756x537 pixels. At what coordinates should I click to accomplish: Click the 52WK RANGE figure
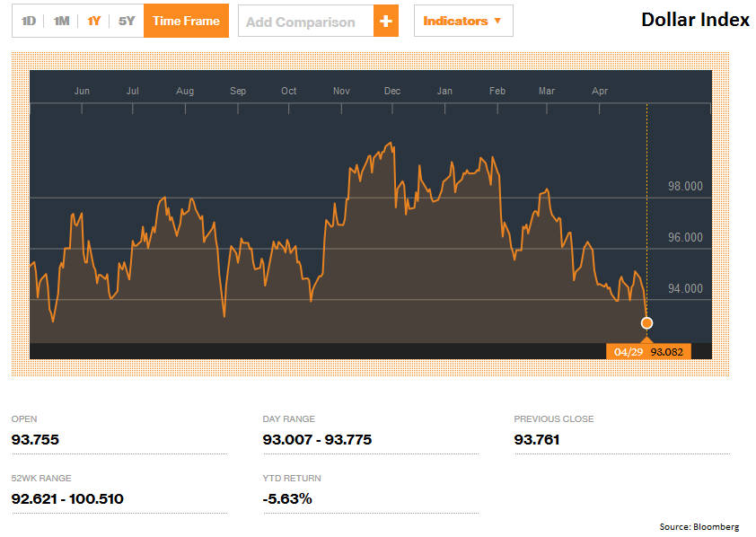[69, 498]
